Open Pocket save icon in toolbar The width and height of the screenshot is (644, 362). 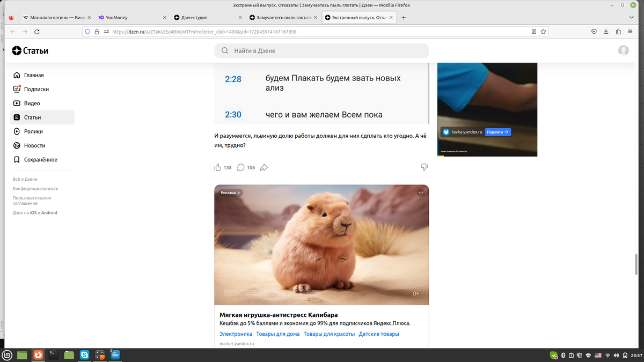[x=594, y=32]
